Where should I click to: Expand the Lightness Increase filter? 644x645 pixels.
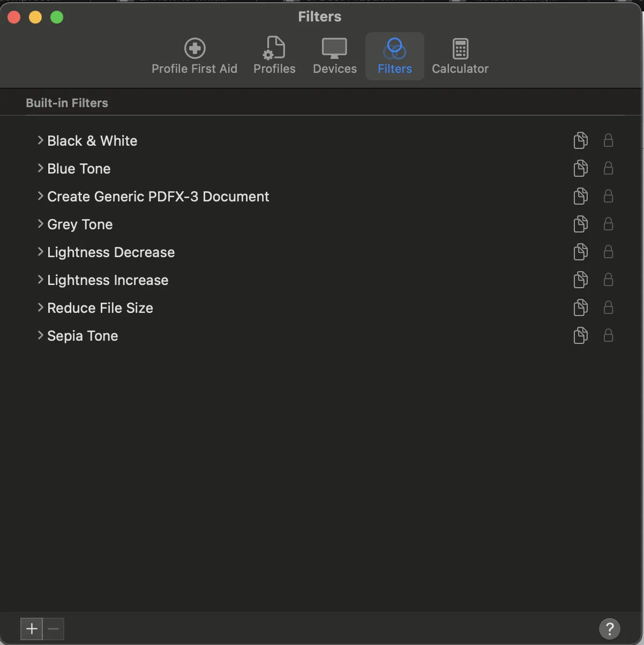click(x=40, y=280)
